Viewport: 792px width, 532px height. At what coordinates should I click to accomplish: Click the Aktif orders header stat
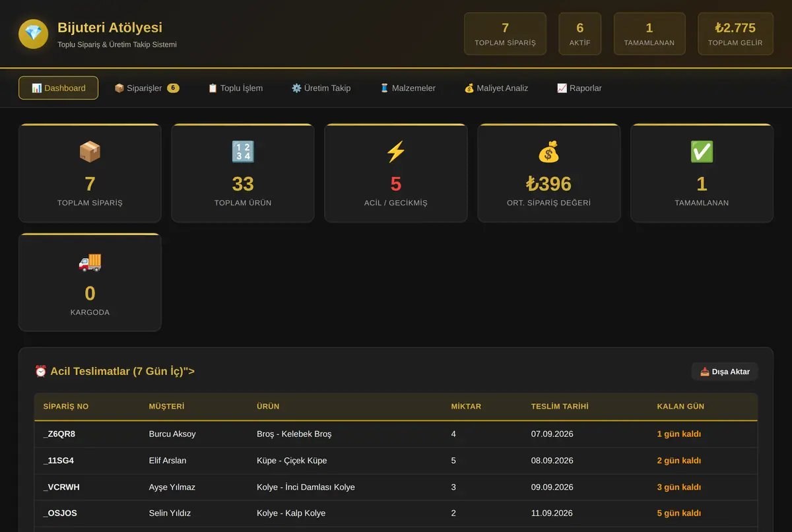tap(580, 34)
